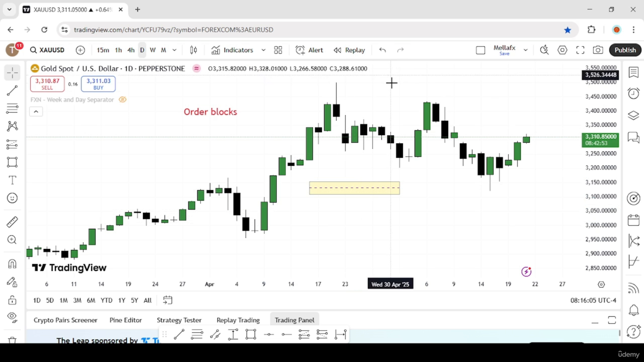Image resolution: width=644 pixels, height=362 pixels.
Task: Open the alerts clock panel
Action: click(633, 94)
